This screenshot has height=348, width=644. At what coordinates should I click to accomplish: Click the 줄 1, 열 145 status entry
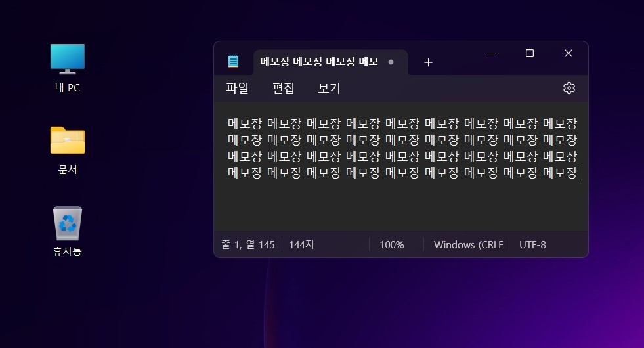tap(248, 244)
